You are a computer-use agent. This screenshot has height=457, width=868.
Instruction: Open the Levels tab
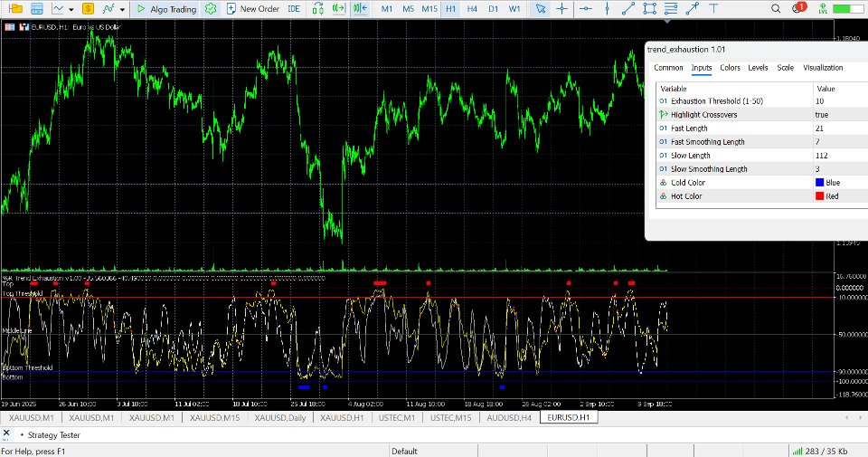coord(758,68)
